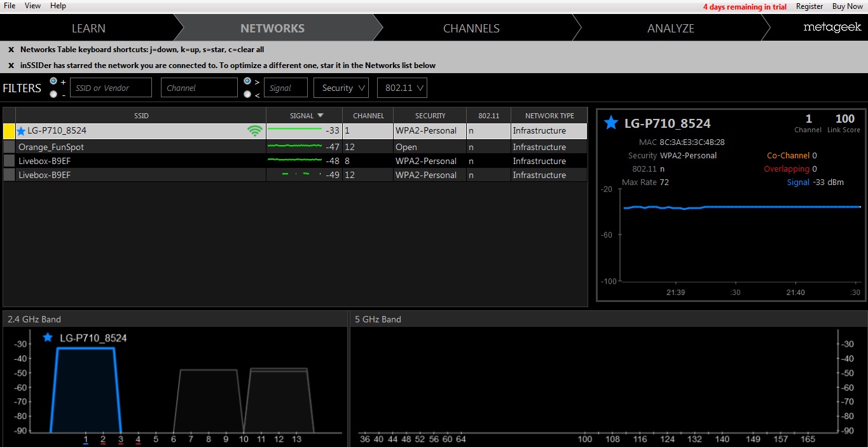This screenshot has width=868, height=447.
Task: Click the Link Score value 100
Action: point(845,119)
